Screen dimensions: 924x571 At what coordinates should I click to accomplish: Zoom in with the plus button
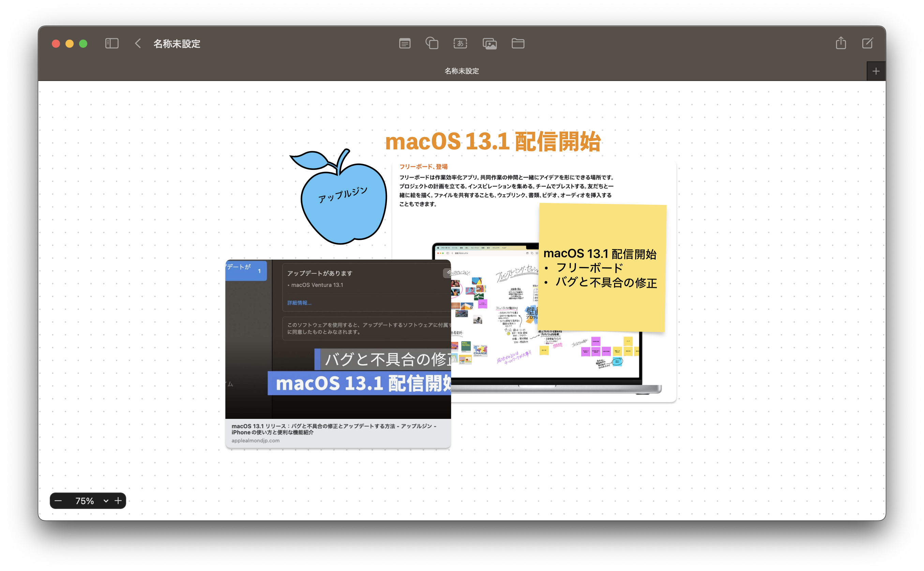point(118,501)
